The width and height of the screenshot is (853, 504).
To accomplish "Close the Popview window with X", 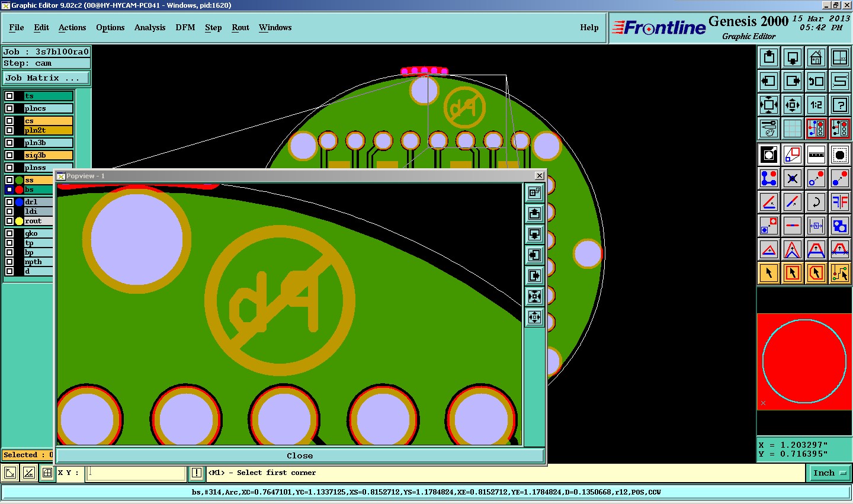I will click(x=539, y=176).
